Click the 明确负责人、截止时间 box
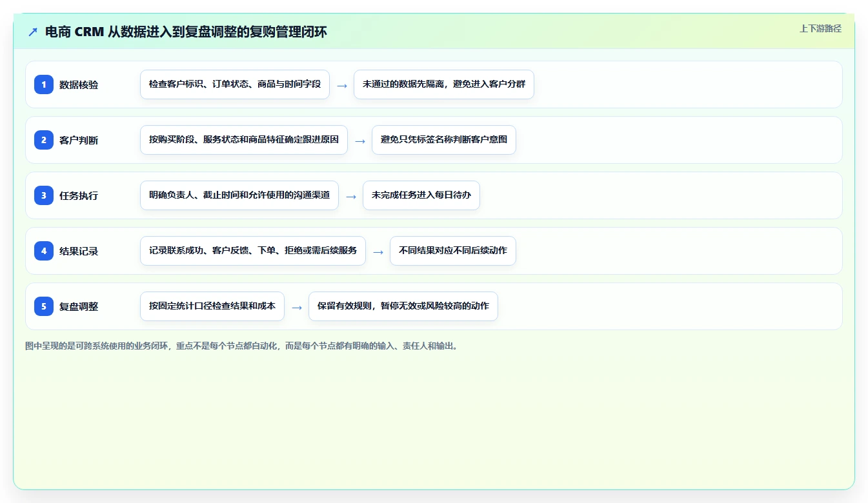868x503 pixels. tap(239, 195)
